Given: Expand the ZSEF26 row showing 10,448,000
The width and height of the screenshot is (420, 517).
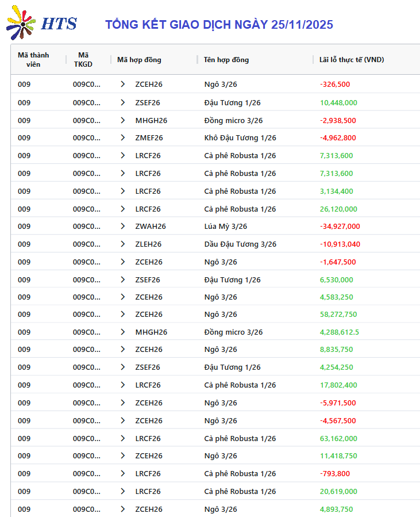Looking at the screenshot, I should point(122,103).
